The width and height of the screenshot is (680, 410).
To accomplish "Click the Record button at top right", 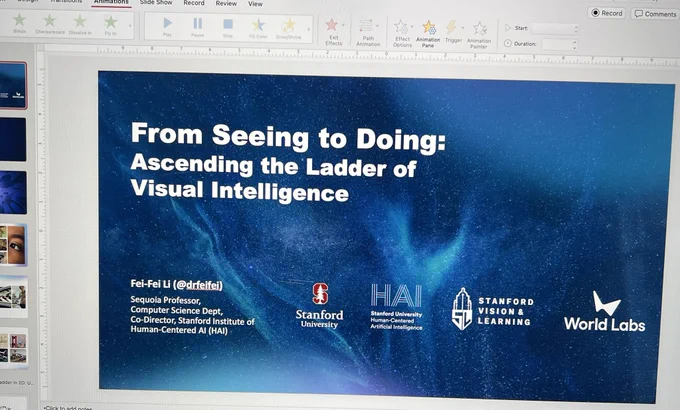I will pyautogui.click(x=607, y=13).
